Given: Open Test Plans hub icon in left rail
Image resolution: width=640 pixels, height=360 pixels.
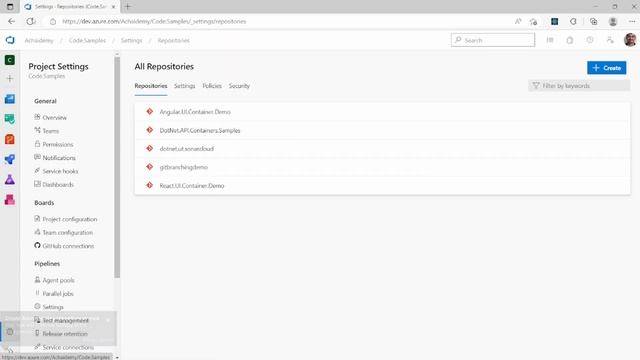Looking at the screenshot, I should point(10,179).
